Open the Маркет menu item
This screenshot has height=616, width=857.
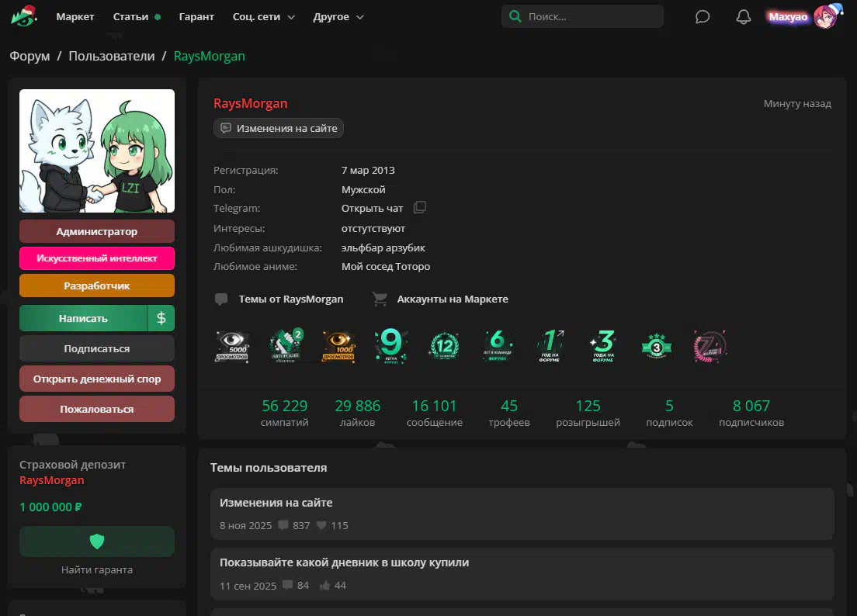(75, 16)
